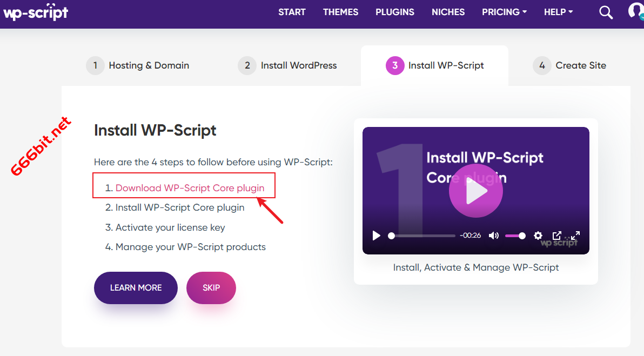
Task: Click caption Install, Activate & Manage WP-Script
Action: pyautogui.click(x=475, y=268)
